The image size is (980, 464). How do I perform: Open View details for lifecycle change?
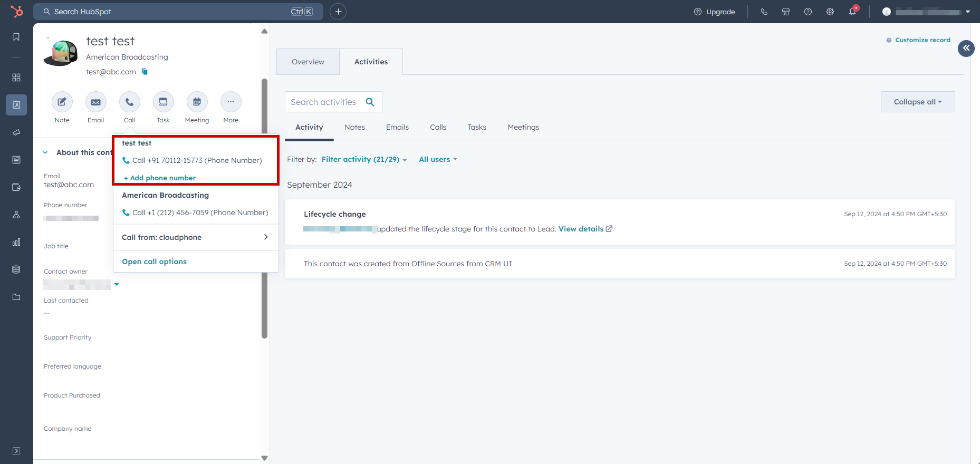pyautogui.click(x=585, y=229)
